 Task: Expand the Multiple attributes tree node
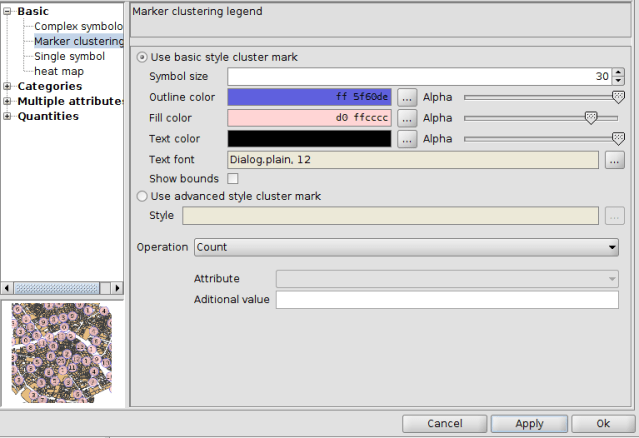[x=8, y=101]
